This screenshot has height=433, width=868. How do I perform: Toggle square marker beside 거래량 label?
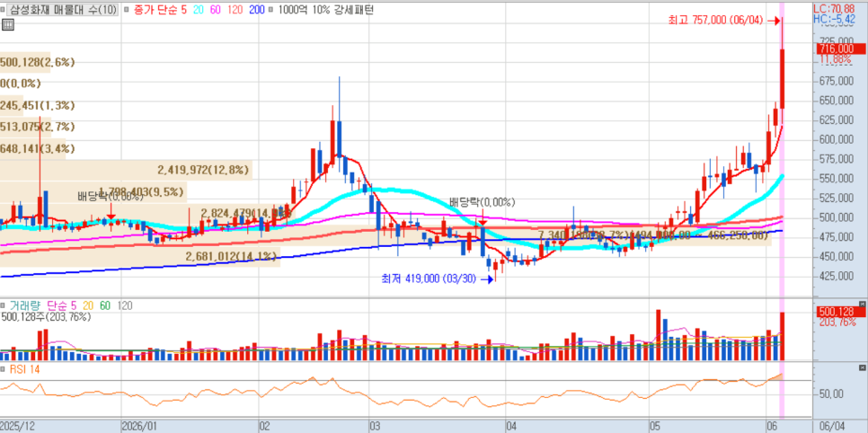pyautogui.click(x=3, y=305)
